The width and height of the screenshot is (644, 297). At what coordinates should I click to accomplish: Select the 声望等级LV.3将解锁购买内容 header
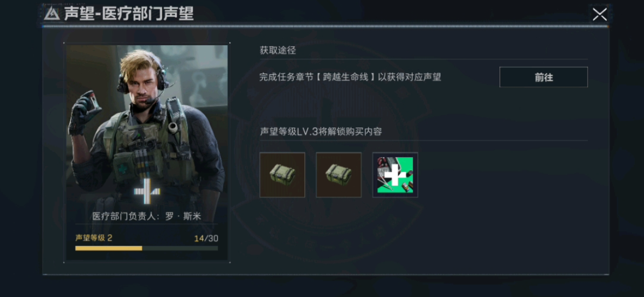321,132
